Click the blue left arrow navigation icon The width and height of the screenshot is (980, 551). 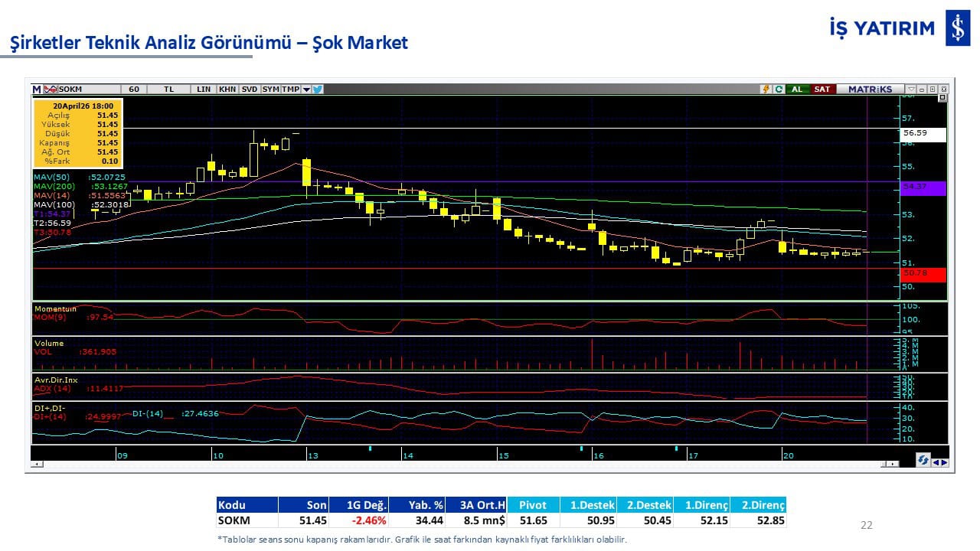(935, 461)
